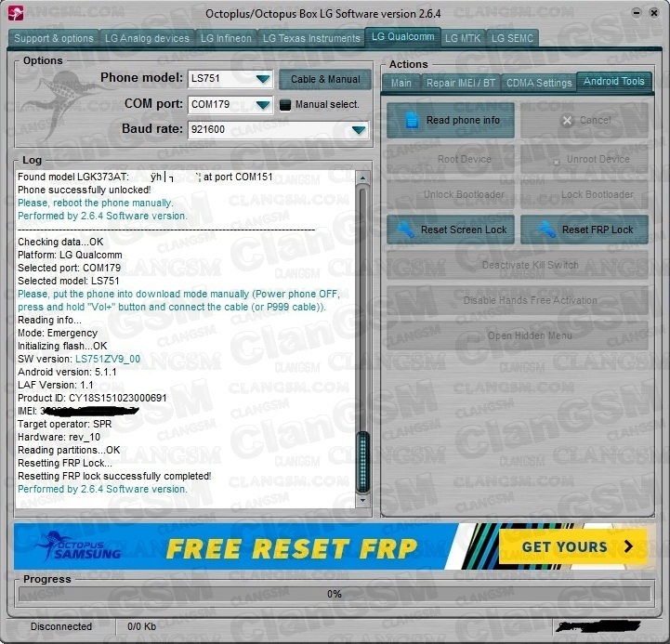This screenshot has width=670, height=644.
Task: Click the 'Hardware: rev_10' log line
Action: pyautogui.click(x=59, y=437)
